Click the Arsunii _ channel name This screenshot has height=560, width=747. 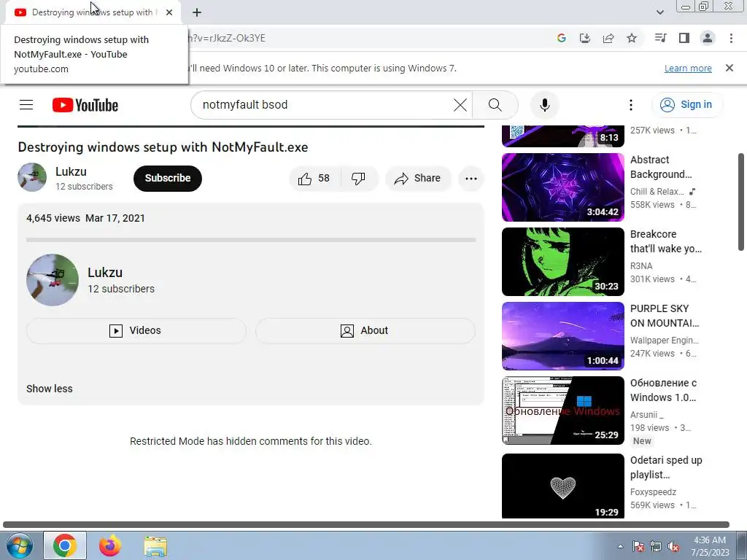click(646, 414)
